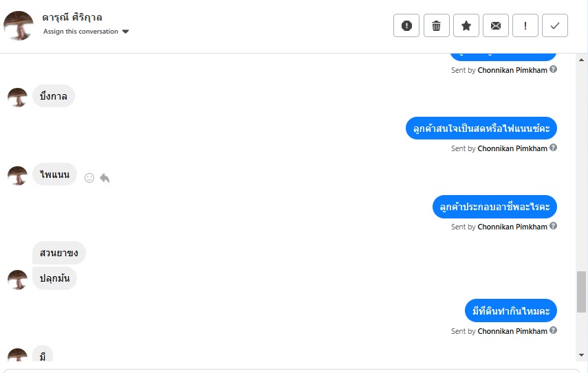This screenshot has width=588, height=373.
Task: Star this conversation as follow up
Action: click(466, 25)
